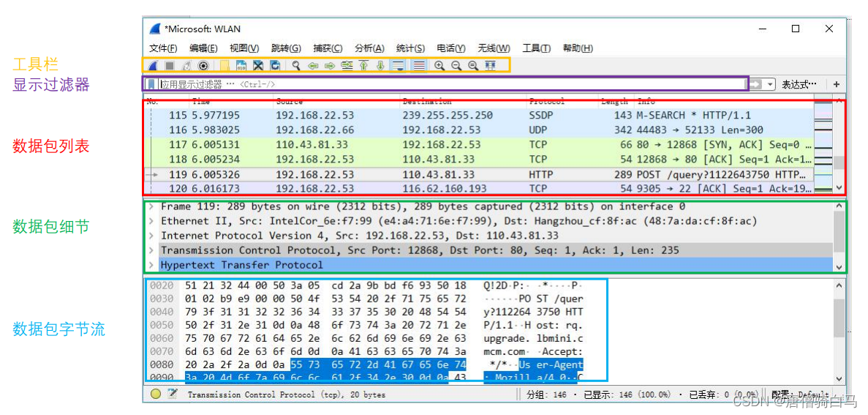The width and height of the screenshot is (868, 415).
Task: Restart the current capture
Action: pos(186,65)
